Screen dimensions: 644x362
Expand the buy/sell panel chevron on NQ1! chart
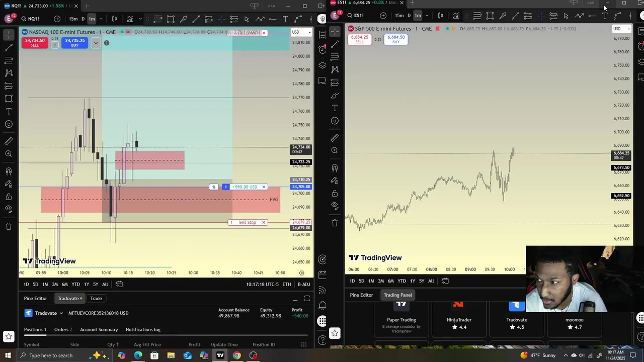tap(96, 43)
